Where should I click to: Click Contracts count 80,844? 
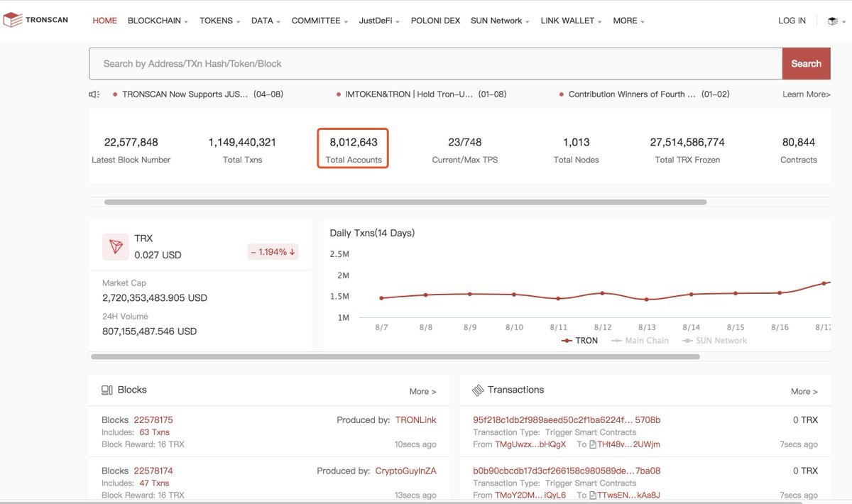(799, 142)
